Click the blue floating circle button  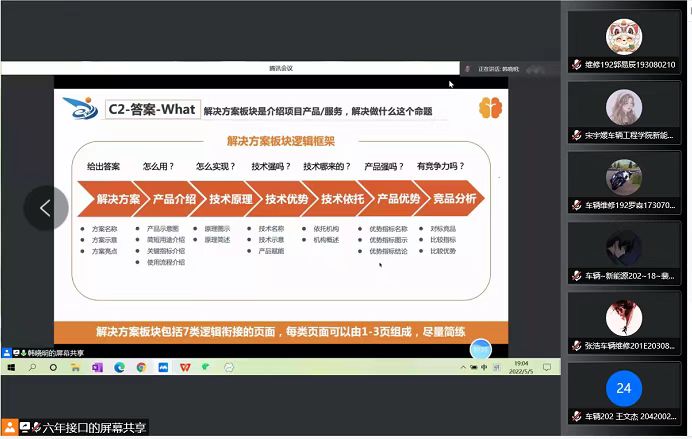tap(481, 349)
